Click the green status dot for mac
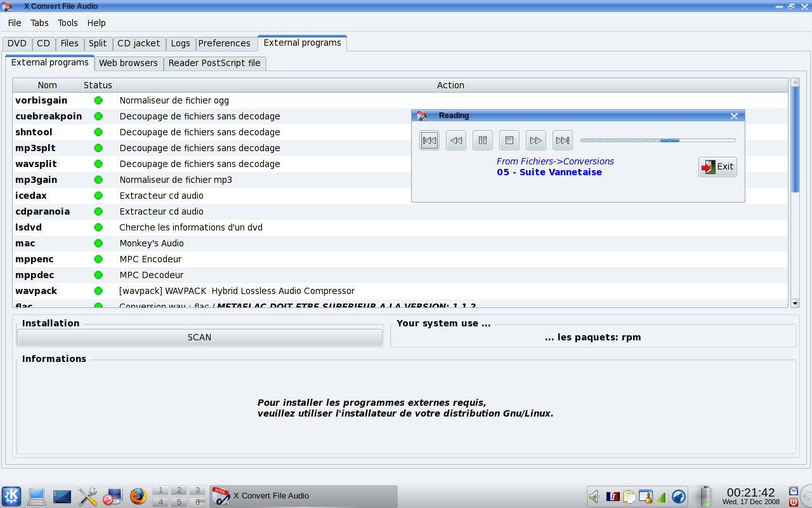This screenshot has height=508, width=812. click(98, 243)
